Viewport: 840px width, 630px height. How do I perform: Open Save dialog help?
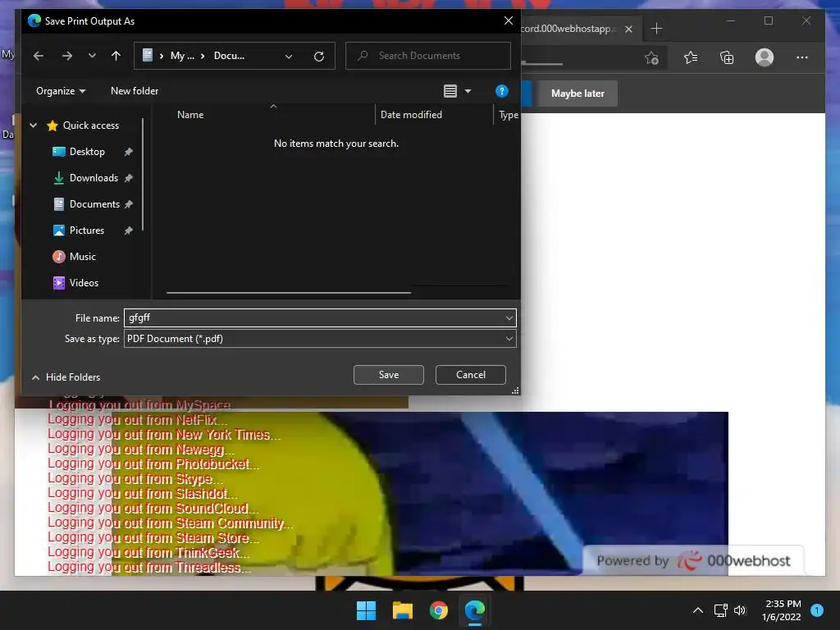tap(501, 91)
